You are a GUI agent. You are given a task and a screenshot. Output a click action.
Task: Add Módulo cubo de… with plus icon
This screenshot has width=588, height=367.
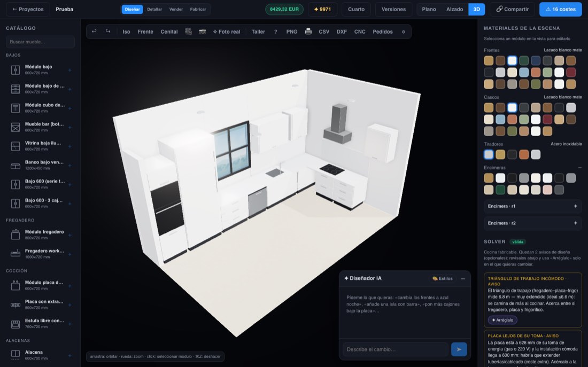(69, 108)
